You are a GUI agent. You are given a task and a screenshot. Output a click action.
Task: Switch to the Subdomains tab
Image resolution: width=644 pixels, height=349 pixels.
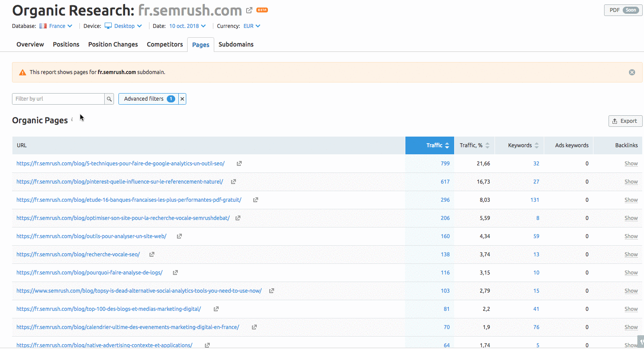tap(236, 44)
